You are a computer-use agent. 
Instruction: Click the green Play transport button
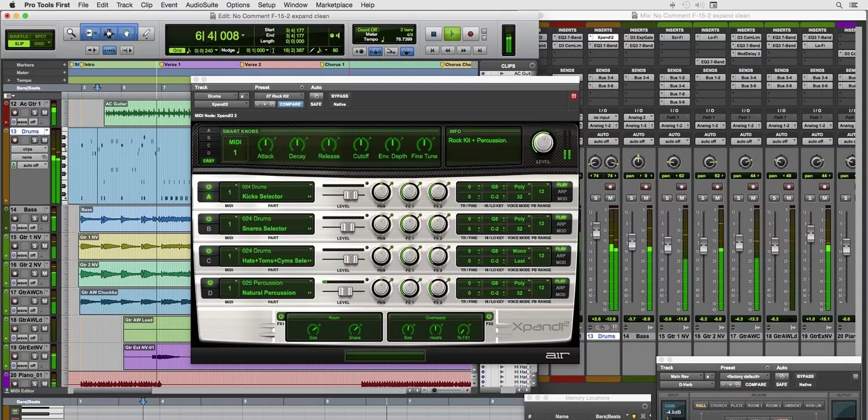452,34
